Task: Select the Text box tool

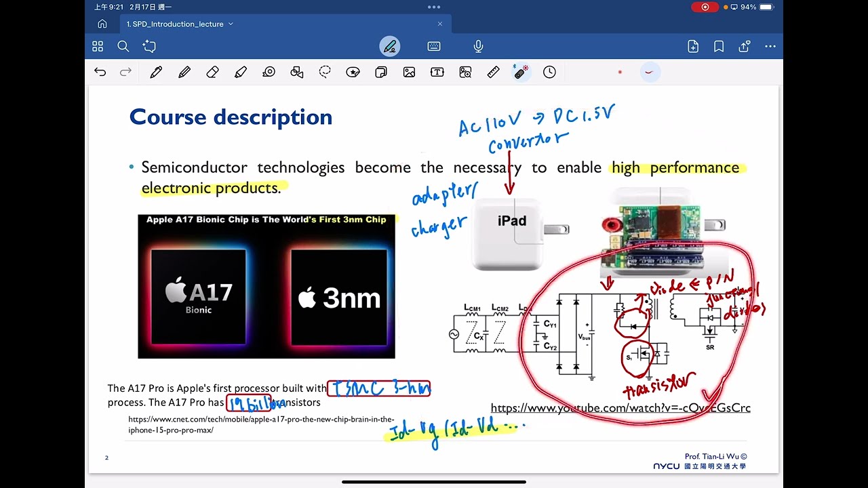Action: [437, 72]
